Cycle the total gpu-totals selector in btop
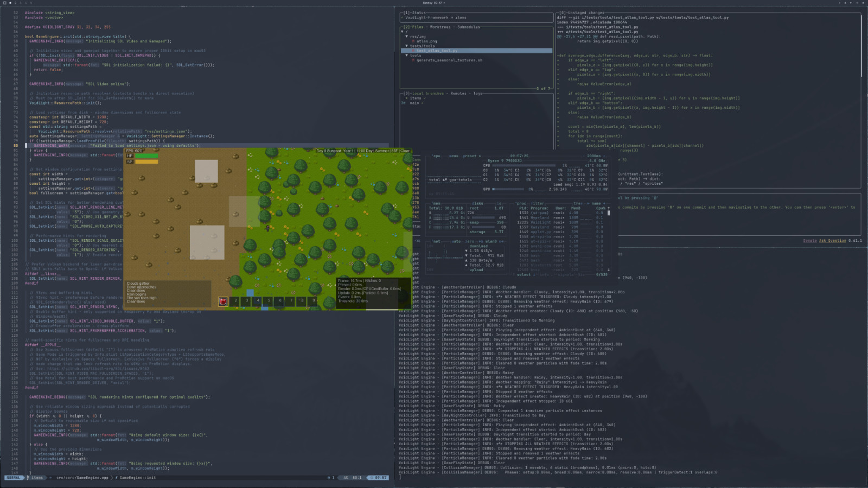 (450, 179)
